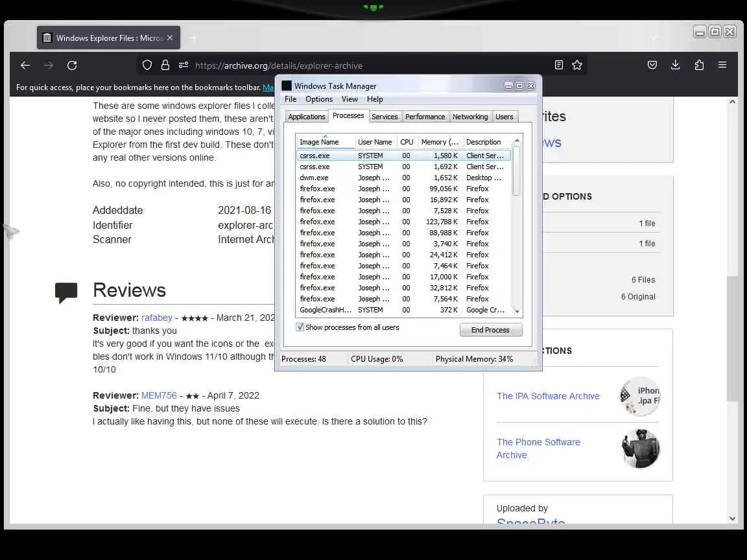Viewport: 747px width, 560px height.
Task: Open The Phone Software Archive link
Action: pyautogui.click(x=538, y=449)
